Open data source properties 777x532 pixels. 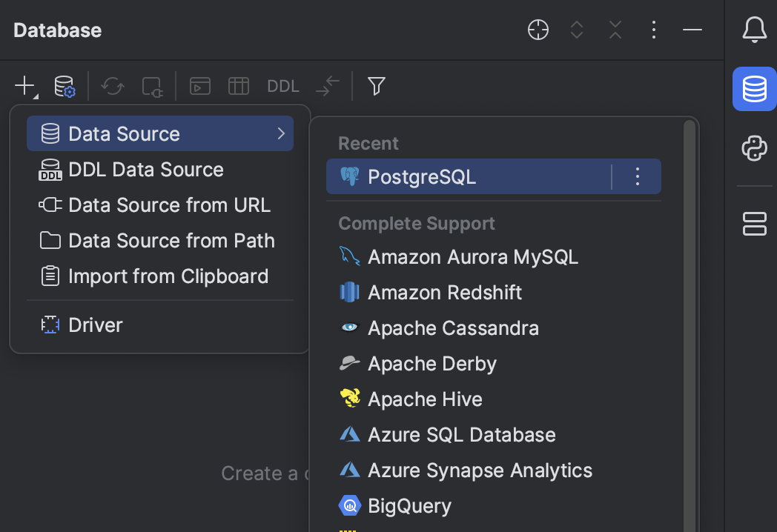(65, 86)
